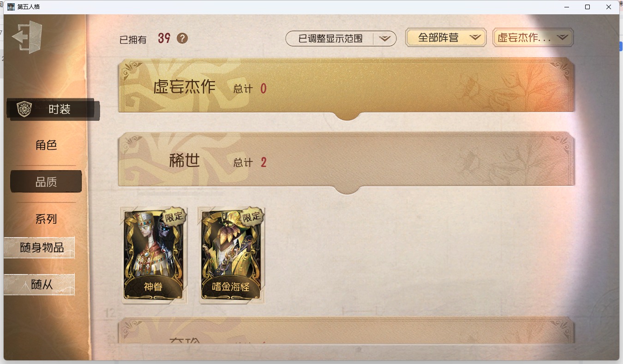Choose the 系列 sorting option
Image resolution: width=623 pixels, height=364 pixels.
pos(46,219)
